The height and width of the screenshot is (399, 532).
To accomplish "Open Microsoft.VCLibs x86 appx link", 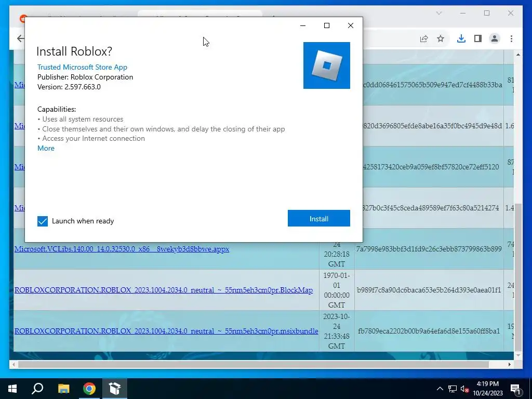I will tap(122, 249).
